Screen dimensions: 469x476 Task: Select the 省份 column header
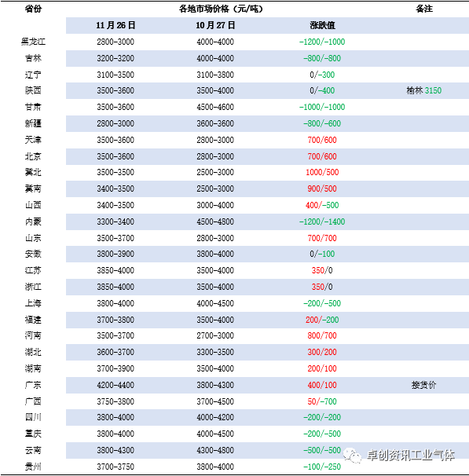coord(33,9)
